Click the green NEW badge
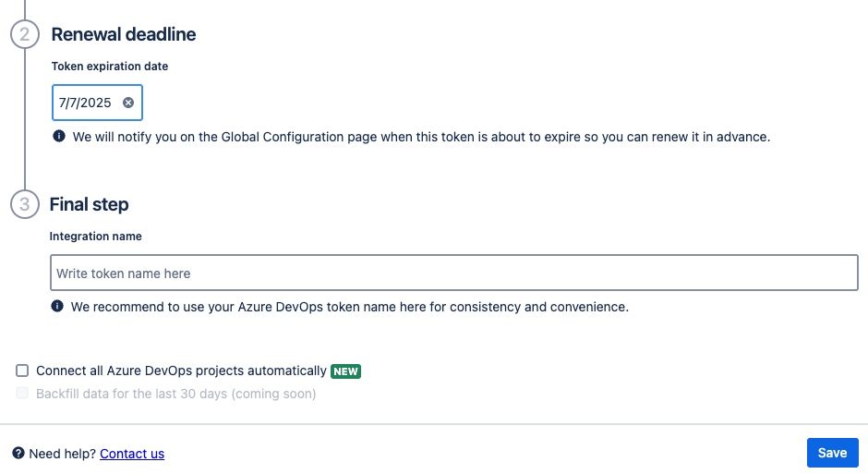 345,371
